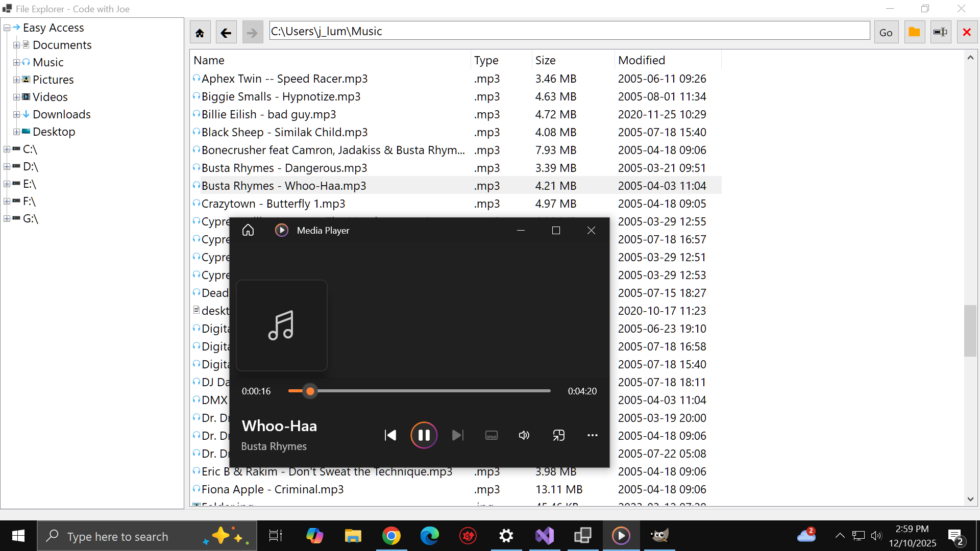This screenshot has height=551, width=980.
Task: Open captions in Media Player
Action: point(491,435)
